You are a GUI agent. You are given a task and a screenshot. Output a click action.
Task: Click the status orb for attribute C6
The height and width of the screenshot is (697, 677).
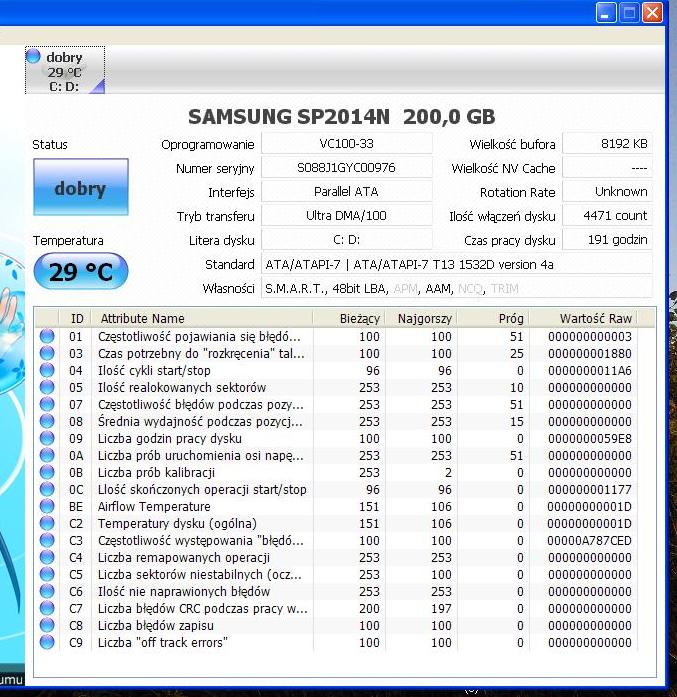pyautogui.click(x=47, y=591)
